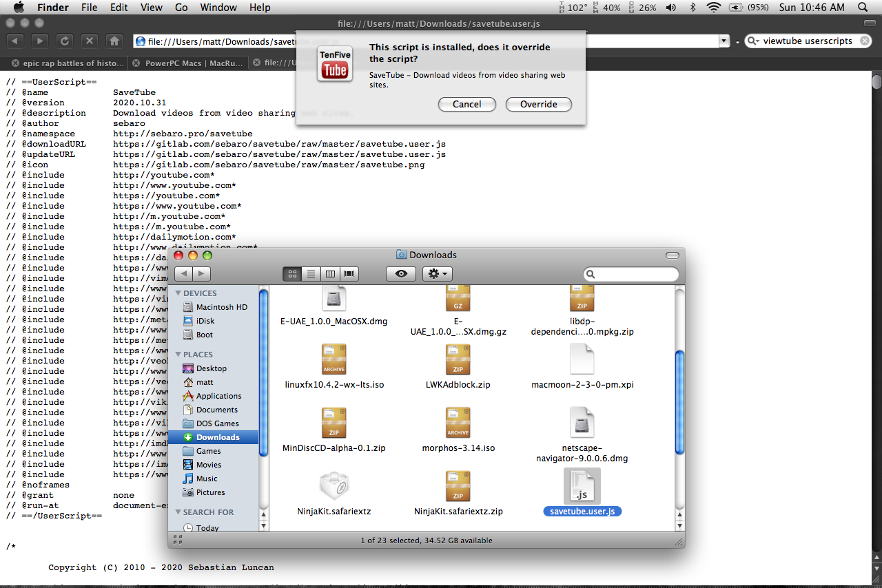Open Spotlight search in menu bar
Viewport: 882px width, 588px height.
tap(863, 8)
